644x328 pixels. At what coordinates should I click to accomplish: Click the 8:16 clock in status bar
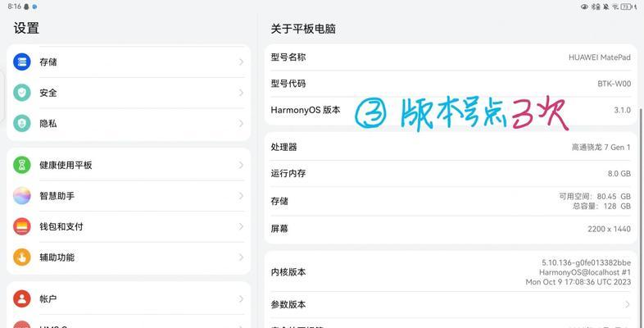(15, 7)
